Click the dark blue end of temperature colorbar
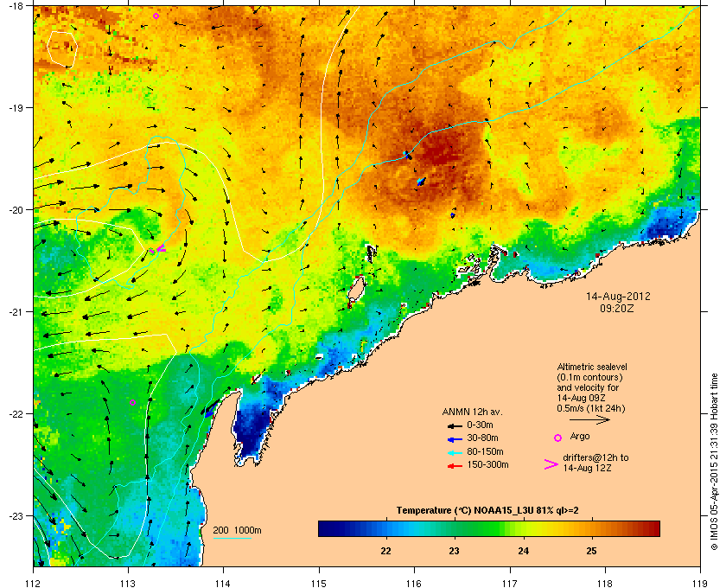 (324, 528)
